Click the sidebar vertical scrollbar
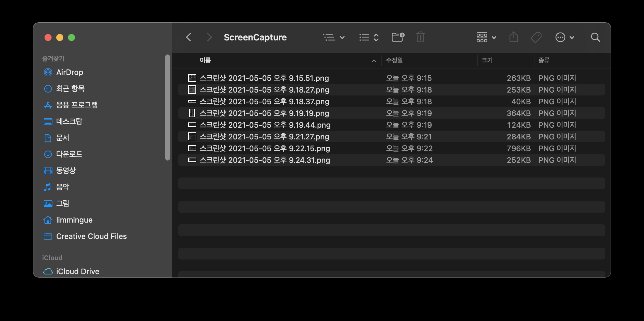Image resolution: width=644 pixels, height=321 pixels. point(167,107)
